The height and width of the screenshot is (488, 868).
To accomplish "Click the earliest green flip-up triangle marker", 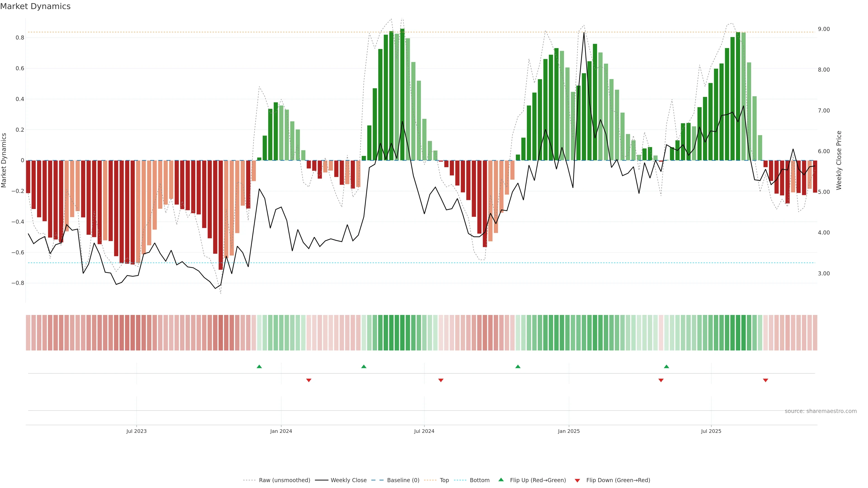I will point(259,366).
